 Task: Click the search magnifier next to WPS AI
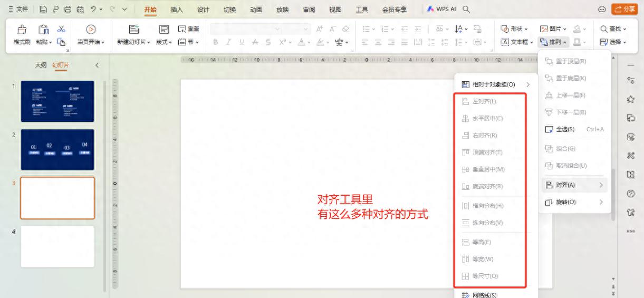coord(466,9)
